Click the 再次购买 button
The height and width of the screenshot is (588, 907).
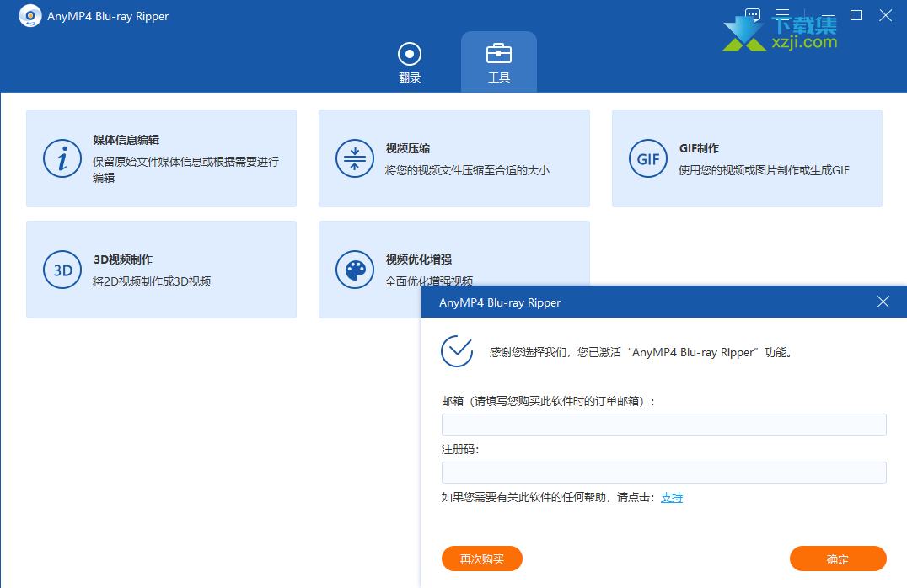click(482, 559)
